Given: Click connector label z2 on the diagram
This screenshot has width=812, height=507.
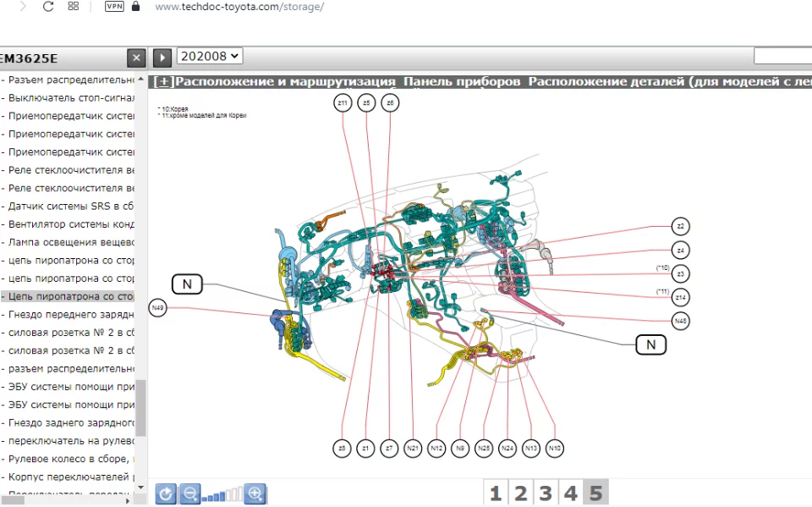Looking at the screenshot, I should 680,227.
